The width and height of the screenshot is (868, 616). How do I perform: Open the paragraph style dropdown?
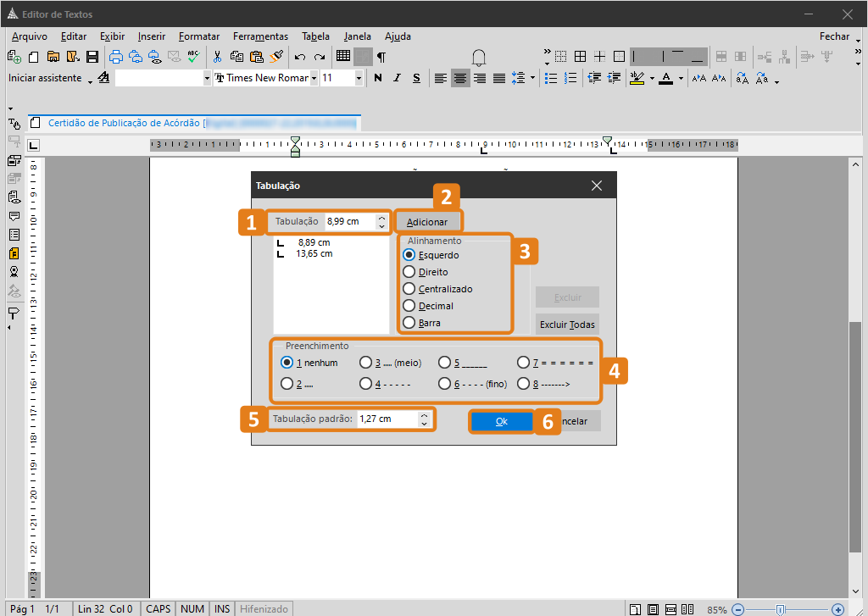click(207, 78)
